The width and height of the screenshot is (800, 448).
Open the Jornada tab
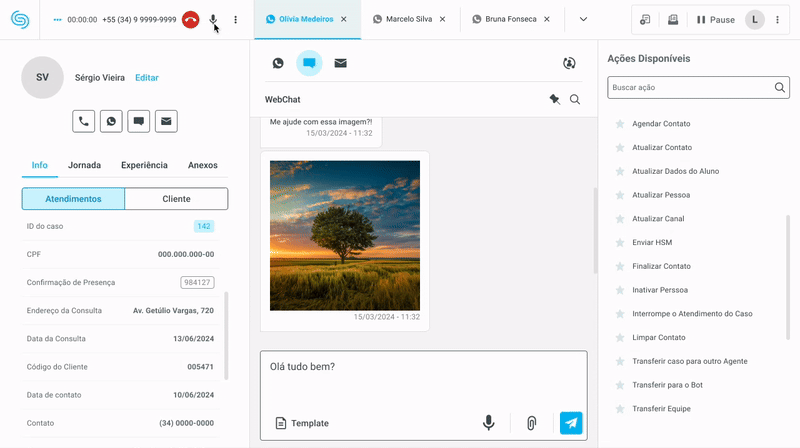pyautogui.click(x=84, y=165)
